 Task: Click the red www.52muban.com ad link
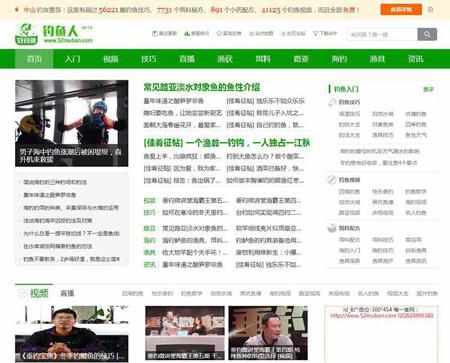382,315
